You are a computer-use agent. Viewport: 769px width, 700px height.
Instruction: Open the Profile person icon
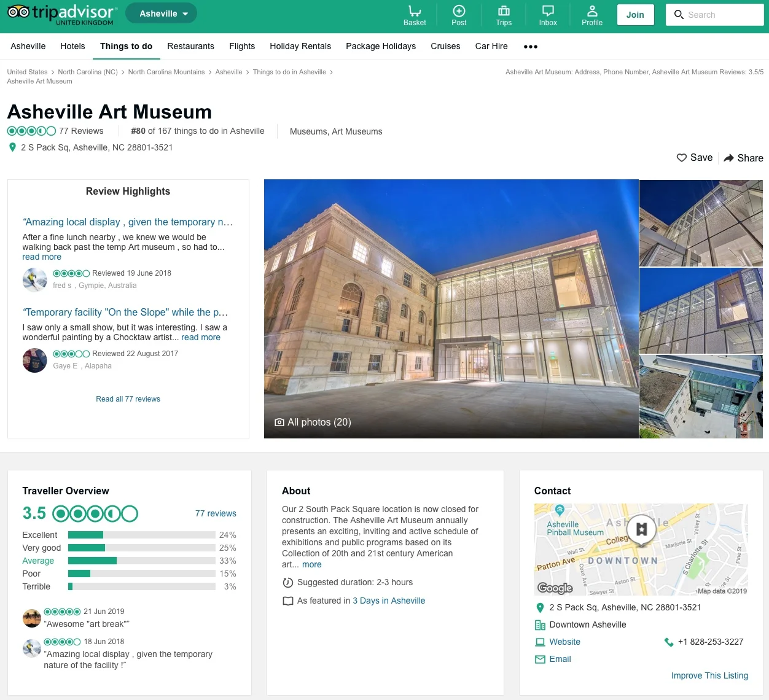(x=592, y=11)
